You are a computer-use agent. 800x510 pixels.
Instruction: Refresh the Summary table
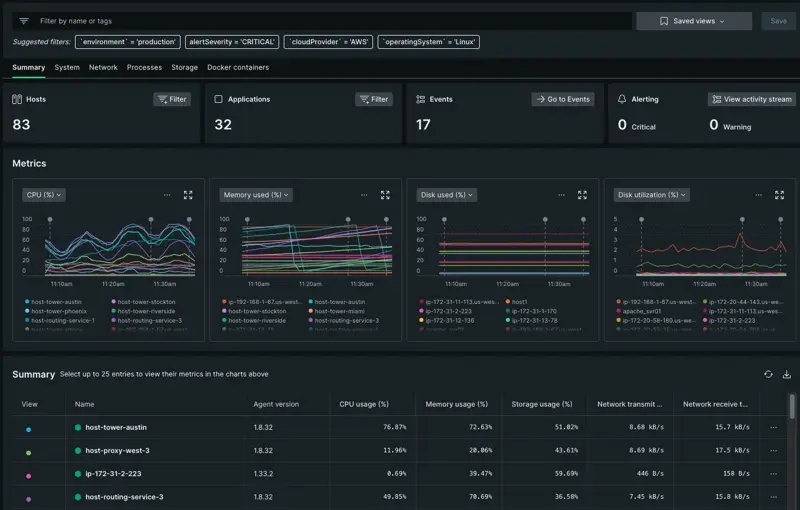768,374
